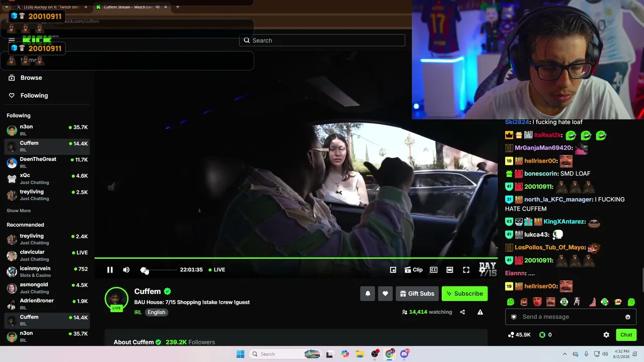The width and height of the screenshot is (644, 362).
Task: Click the Gift Subs button
Action: tap(417, 294)
